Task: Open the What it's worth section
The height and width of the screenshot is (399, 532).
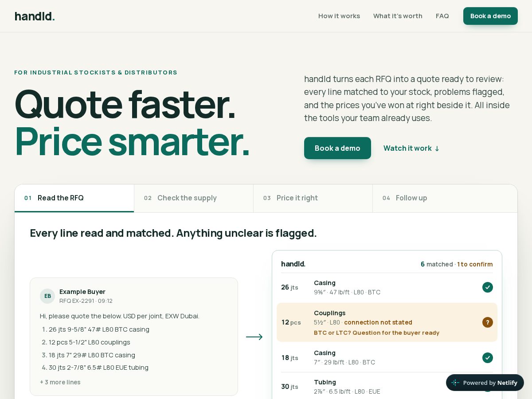Action: tap(398, 16)
